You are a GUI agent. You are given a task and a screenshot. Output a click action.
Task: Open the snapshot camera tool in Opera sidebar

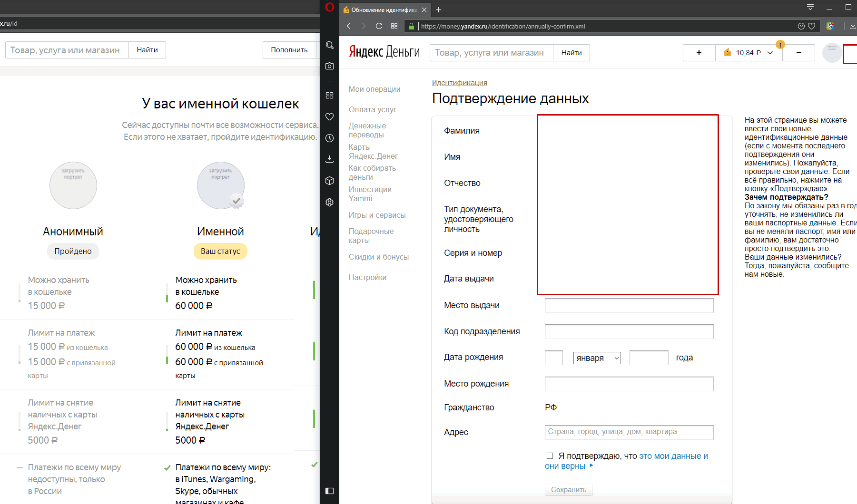329,66
